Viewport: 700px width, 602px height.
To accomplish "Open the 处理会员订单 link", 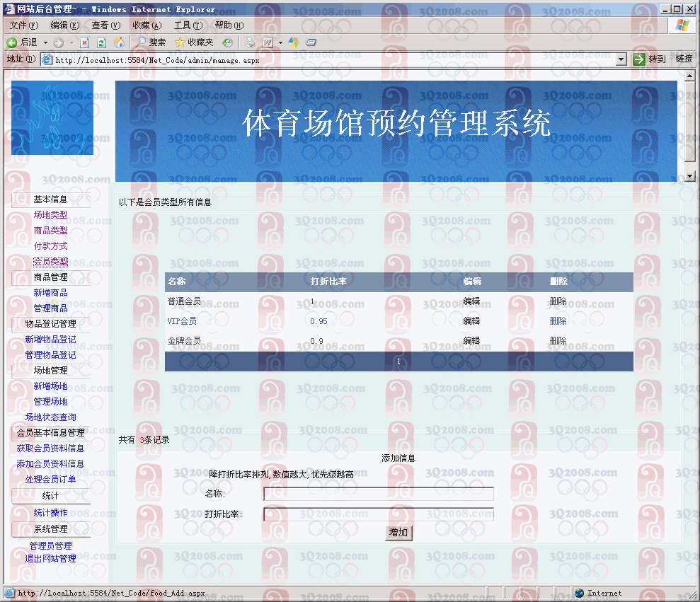I will pyautogui.click(x=50, y=480).
